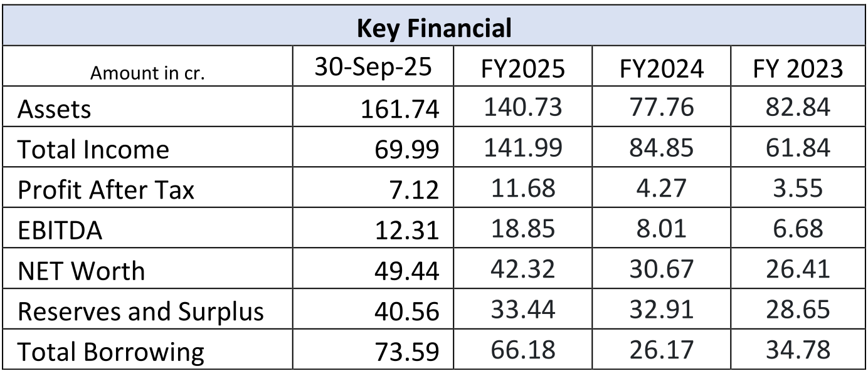Screen dimensions: 868x371
Task: Select the Profit After Tax value 4.27
Action: pyautogui.click(x=661, y=189)
